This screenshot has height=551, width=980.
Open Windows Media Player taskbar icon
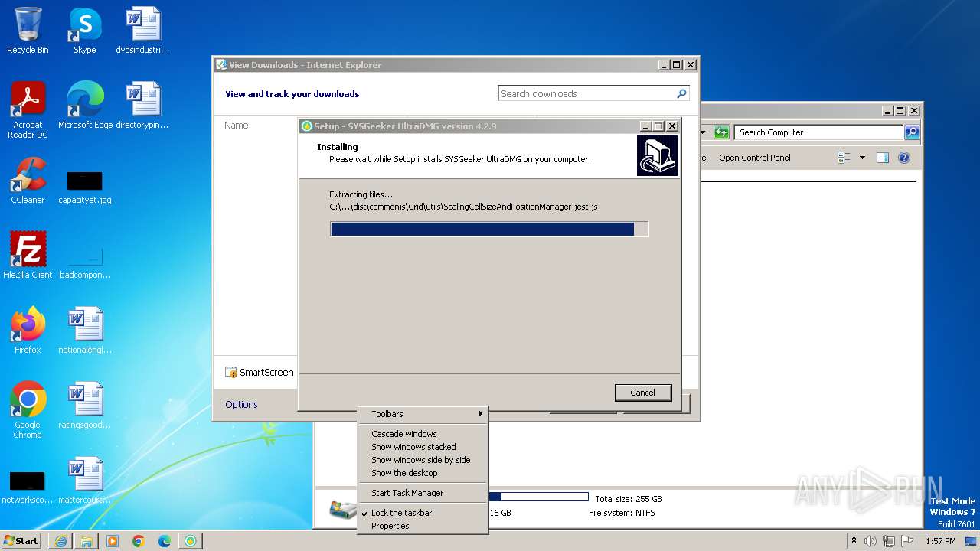pyautogui.click(x=113, y=541)
